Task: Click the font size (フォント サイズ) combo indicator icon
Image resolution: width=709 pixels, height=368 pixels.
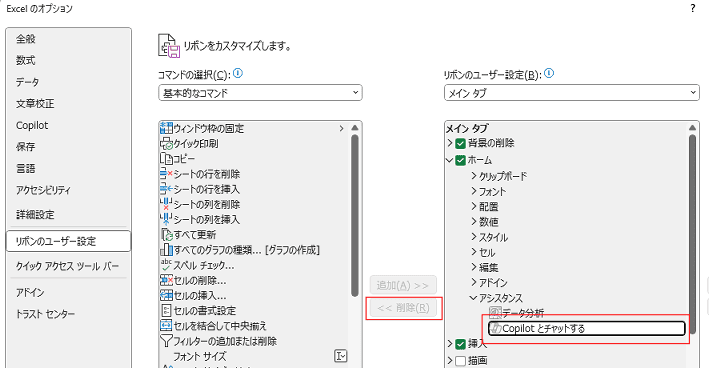Action: [x=340, y=356]
